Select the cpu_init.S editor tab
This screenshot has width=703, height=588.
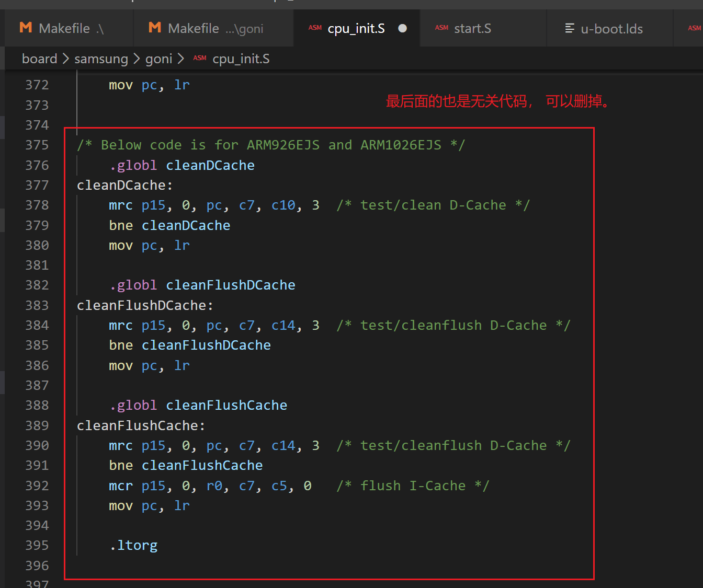(x=357, y=28)
